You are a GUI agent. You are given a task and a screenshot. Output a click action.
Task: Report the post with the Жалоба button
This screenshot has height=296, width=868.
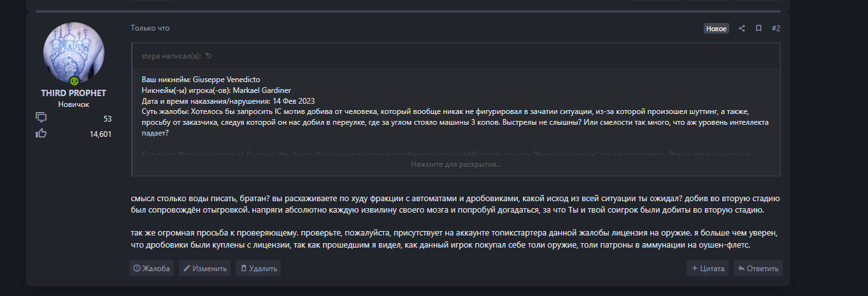pyautogui.click(x=152, y=269)
